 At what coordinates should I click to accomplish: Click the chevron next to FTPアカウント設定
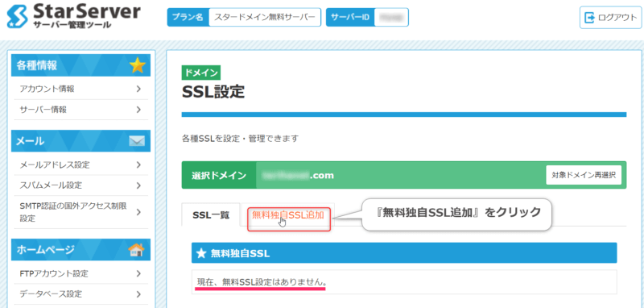(138, 273)
